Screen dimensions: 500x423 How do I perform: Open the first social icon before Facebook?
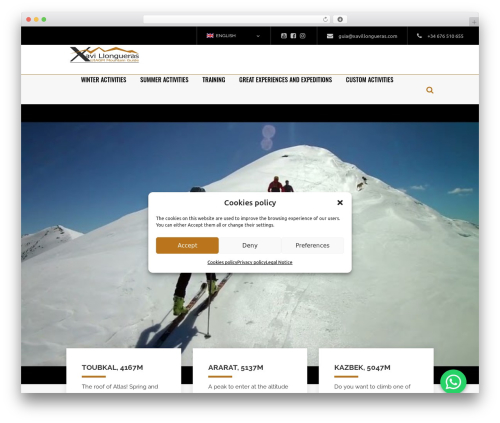pos(284,36)
